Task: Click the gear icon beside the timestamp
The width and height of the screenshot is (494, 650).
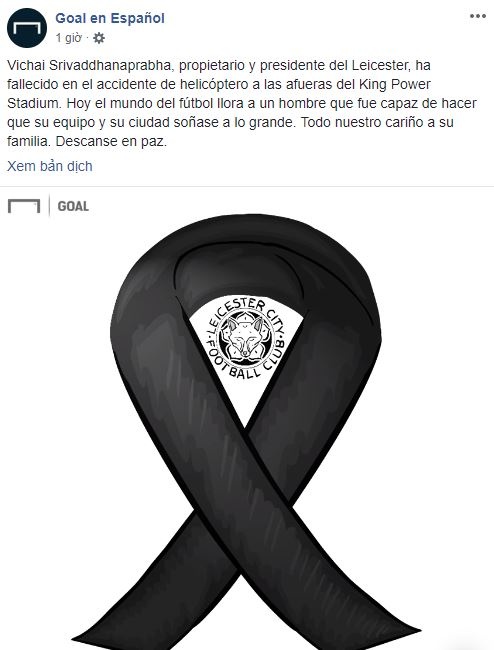Action: [x=99, y=38]
